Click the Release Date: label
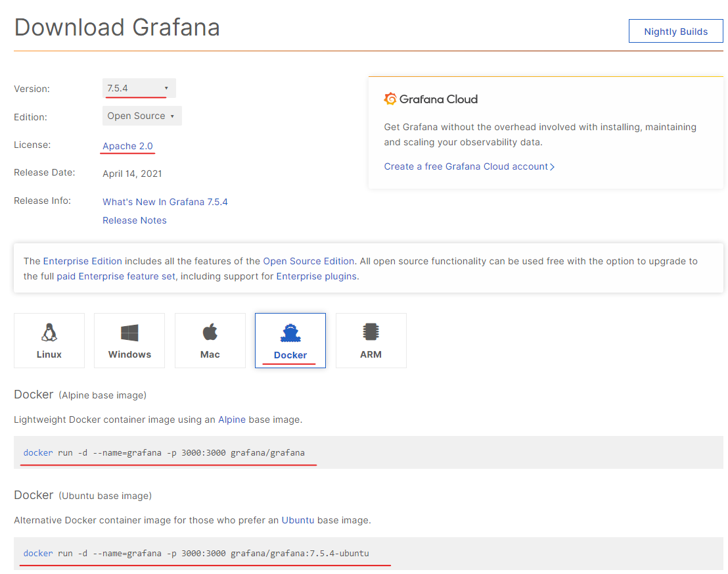This screenshot has width=728, height=574. pyautogui.click(x=45, y=172)
